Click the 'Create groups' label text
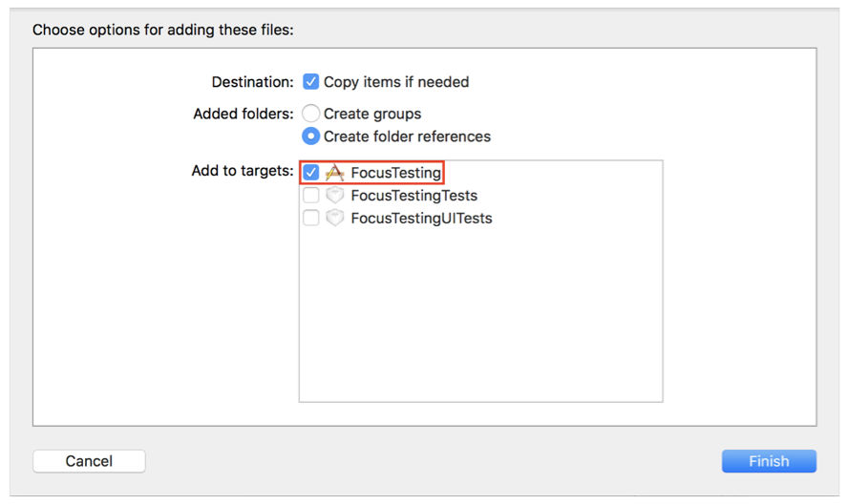This screenshot has width=848, height=504. point(372,114)
